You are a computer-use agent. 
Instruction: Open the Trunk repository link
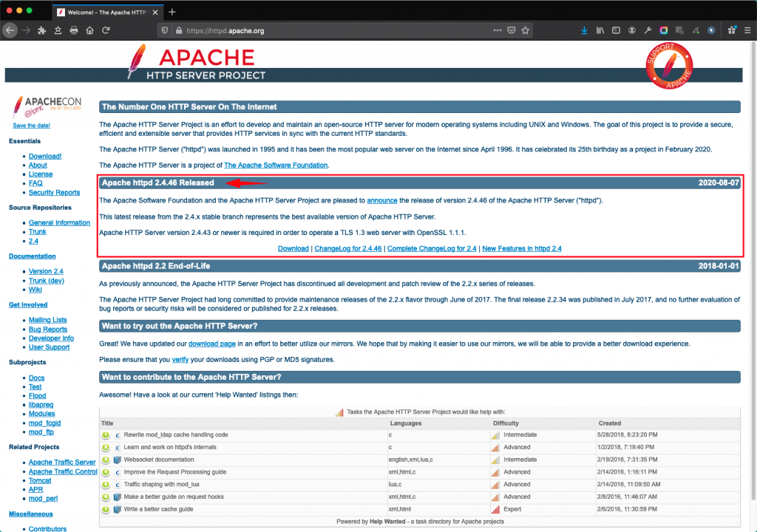37,232
